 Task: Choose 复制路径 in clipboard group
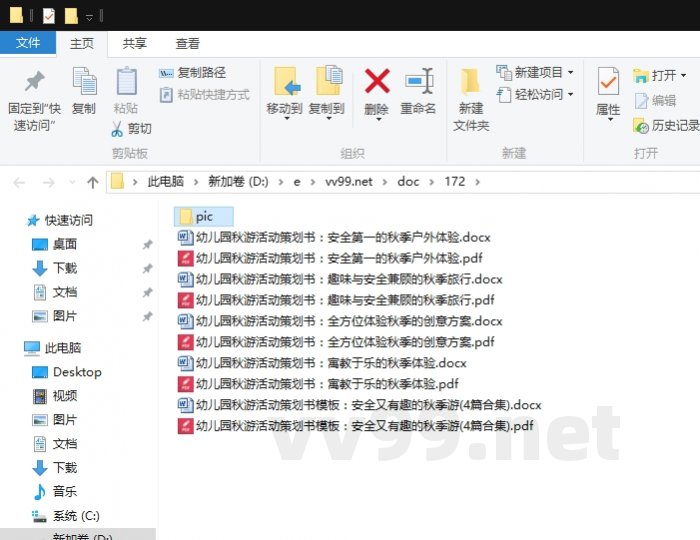coord(192,72)
